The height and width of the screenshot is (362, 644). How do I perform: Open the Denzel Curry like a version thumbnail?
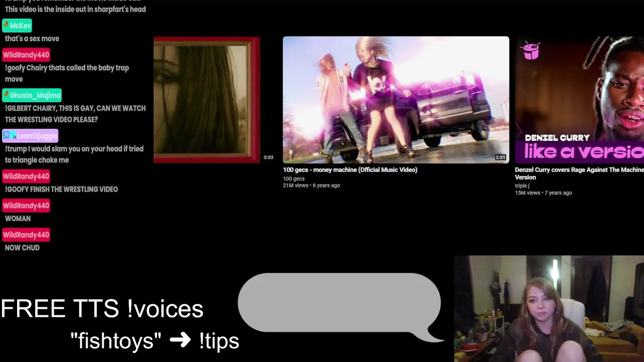coord(580,100)
